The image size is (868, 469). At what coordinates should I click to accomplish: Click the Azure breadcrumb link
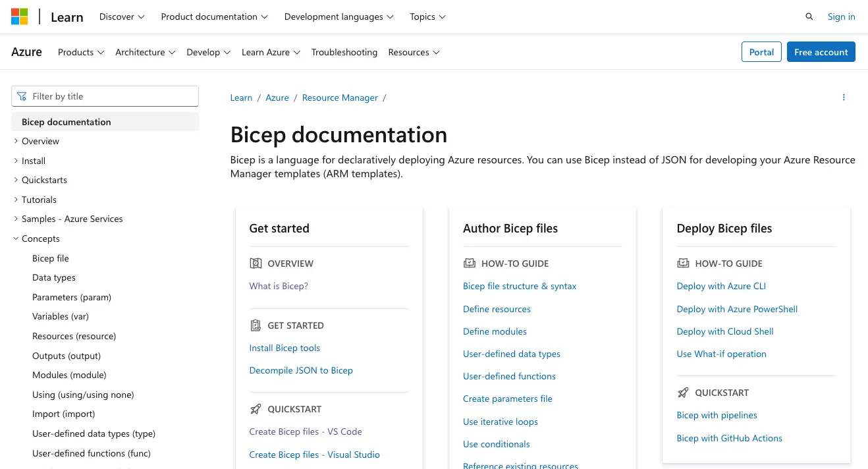click(x=277, y=97)
